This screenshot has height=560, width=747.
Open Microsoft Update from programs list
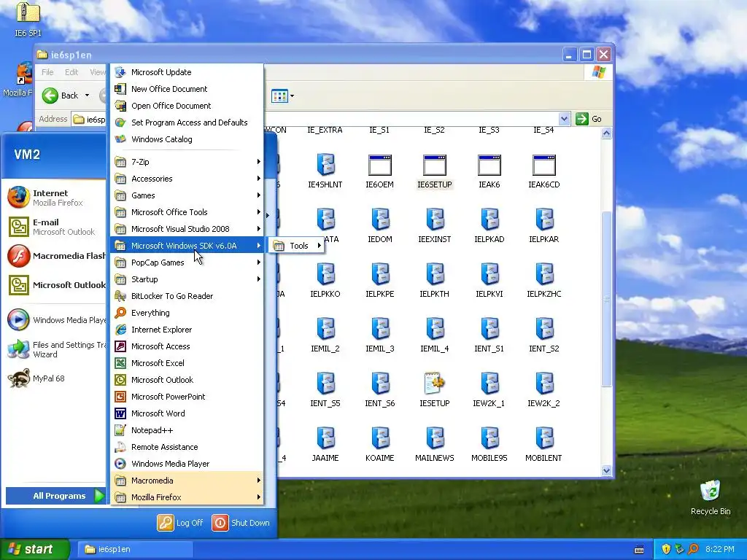[187, 72]
